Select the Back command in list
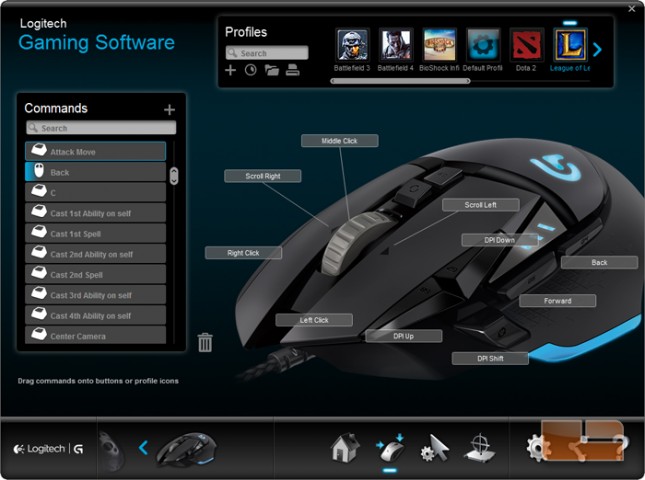The height and width of the screenshot is (480, 645). pos(95,172)
